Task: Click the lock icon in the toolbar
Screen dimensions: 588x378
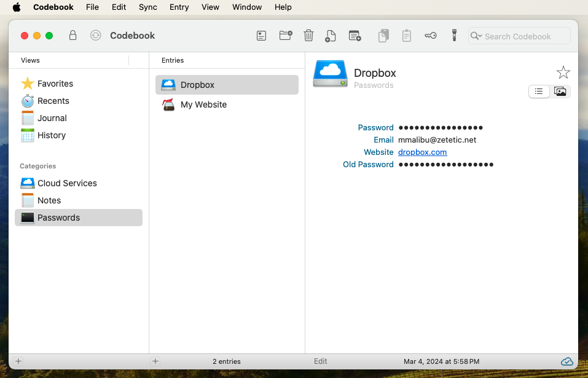Action: 73,35
